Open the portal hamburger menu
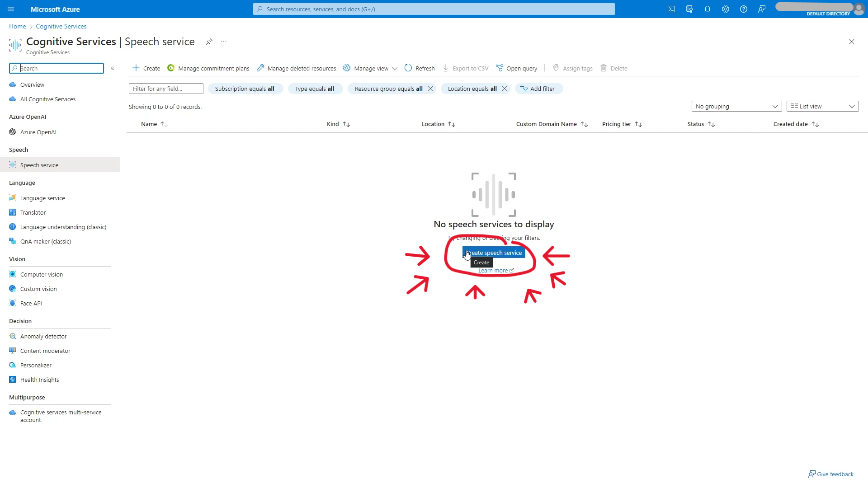This screenshot has width=868, height=488. (x=11, y=9)
